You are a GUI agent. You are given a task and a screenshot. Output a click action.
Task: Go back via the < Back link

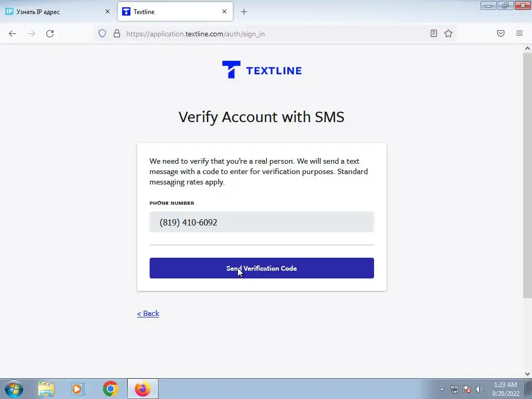(148, 313)
